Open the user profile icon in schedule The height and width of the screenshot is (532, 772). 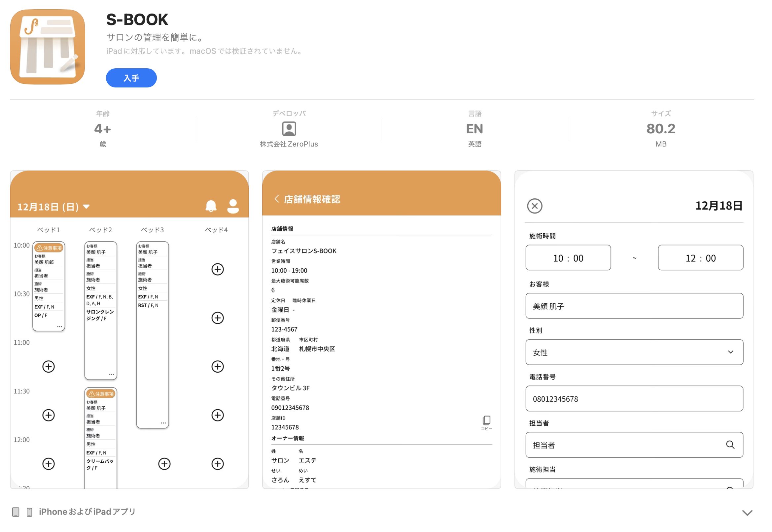(x=233, y=206)
